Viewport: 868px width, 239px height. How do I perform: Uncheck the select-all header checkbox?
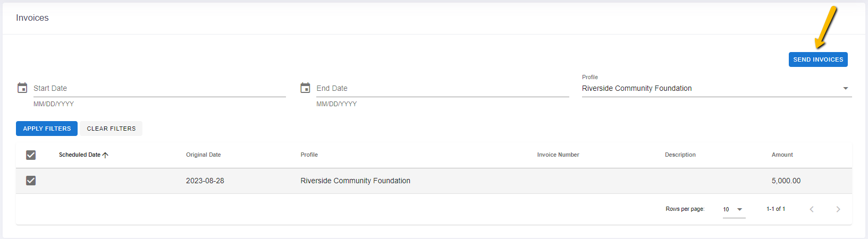pyautogui.click(x=31, y=155)
